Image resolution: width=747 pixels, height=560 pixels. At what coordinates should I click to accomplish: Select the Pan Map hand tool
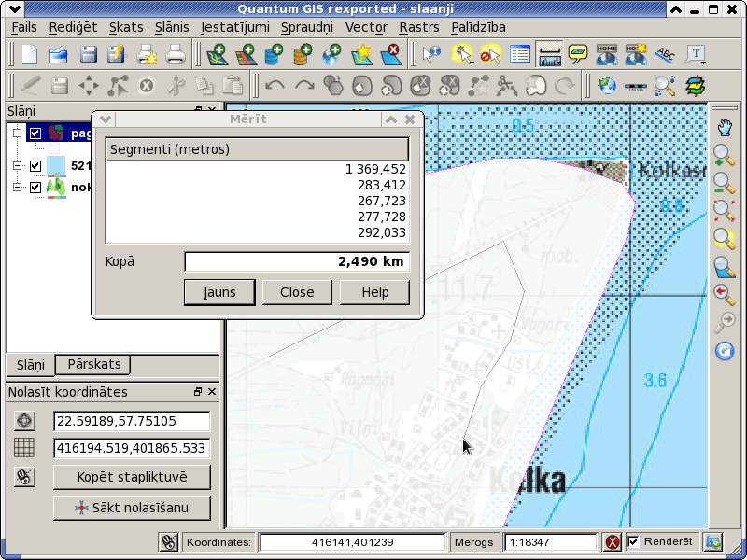725,128
